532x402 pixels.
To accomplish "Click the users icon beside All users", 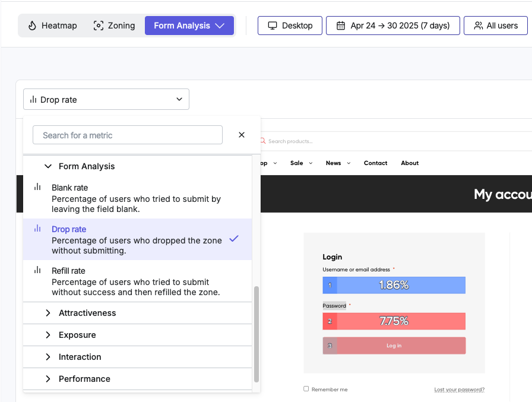I will tap(479, 26).
